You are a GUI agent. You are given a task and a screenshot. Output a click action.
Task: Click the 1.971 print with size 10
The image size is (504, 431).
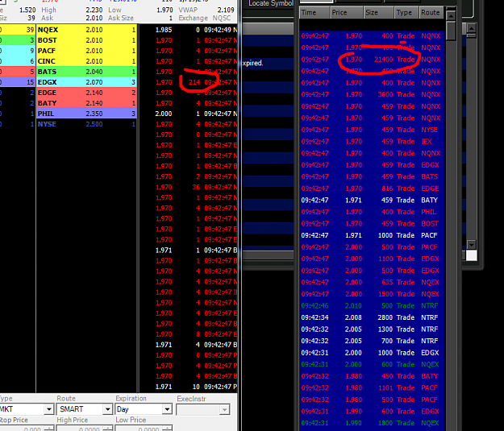(x=189, y=387)
